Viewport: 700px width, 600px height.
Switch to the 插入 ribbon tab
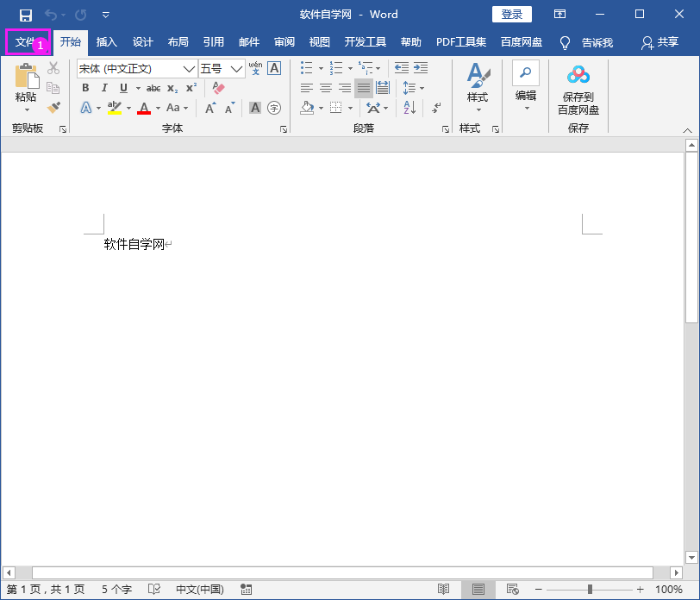pos(107,41)
